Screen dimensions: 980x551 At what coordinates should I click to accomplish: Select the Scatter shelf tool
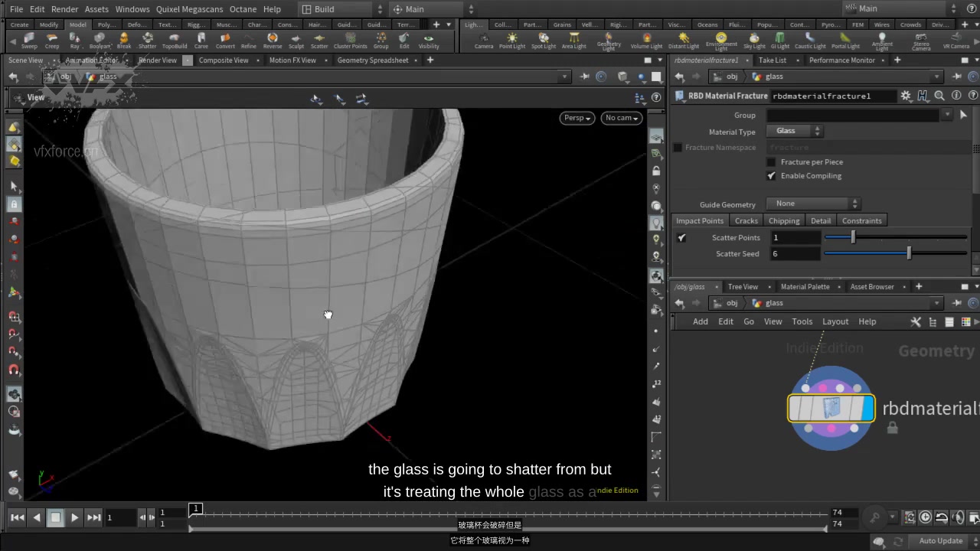pyautogui.click(x=319, y=41)
